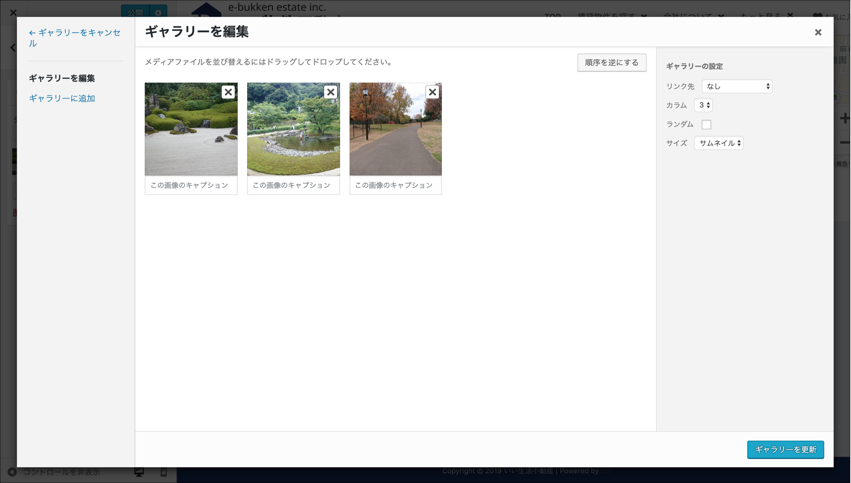
Task: Close the customizer with top-left X
Action: pos(12,12)
